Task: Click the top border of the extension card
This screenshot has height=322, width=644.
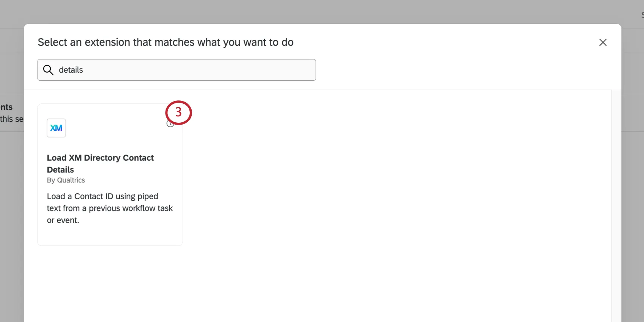Action: [x=109, y=105]
